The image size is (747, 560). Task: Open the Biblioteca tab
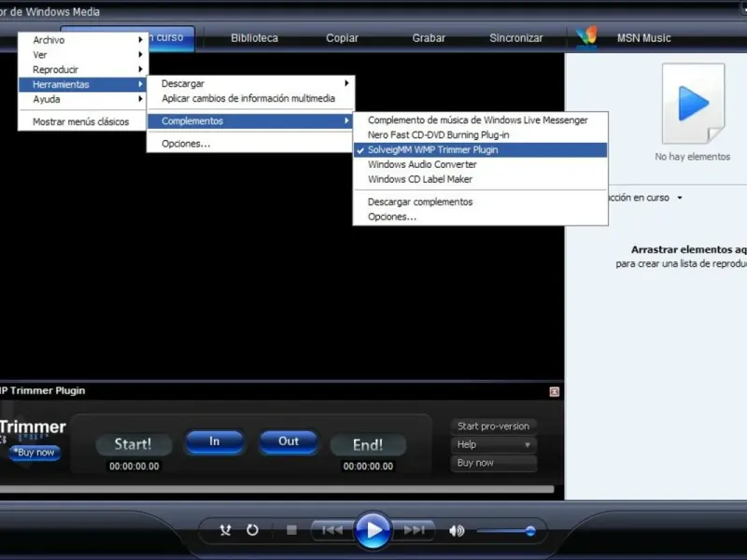254,38
